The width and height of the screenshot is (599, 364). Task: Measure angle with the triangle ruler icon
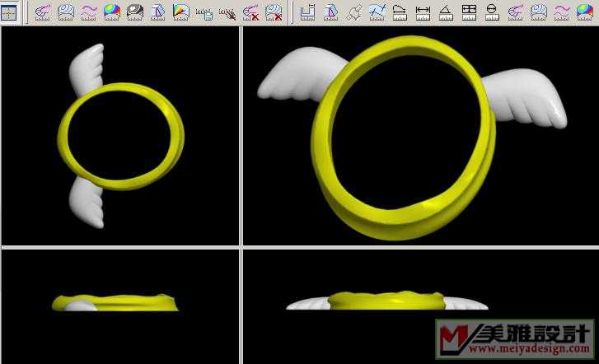(x=446, y=12)
